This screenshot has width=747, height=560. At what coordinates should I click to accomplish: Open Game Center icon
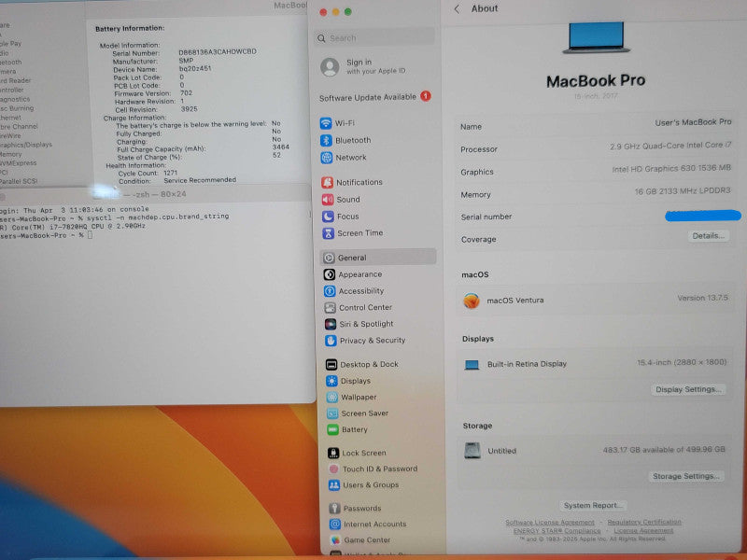click(x=336, y=540)
